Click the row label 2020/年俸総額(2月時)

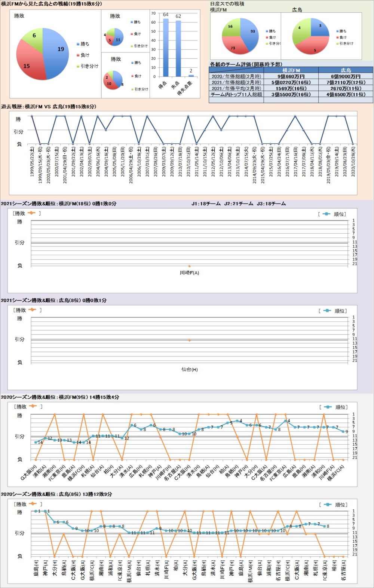(x=236, y=76)
